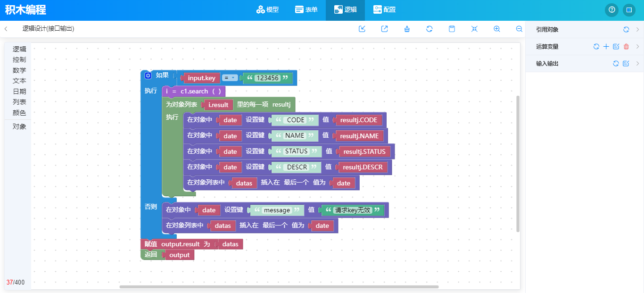Screen dimensions: 644x293
Task: Open the 逻辑 toolbox category
Action: click(x=19, y=49)
